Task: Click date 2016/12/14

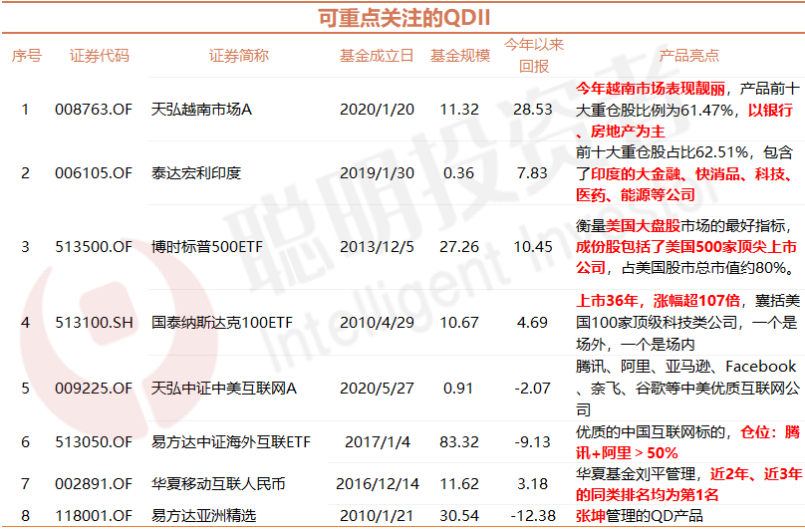Action: click(378, 484)
